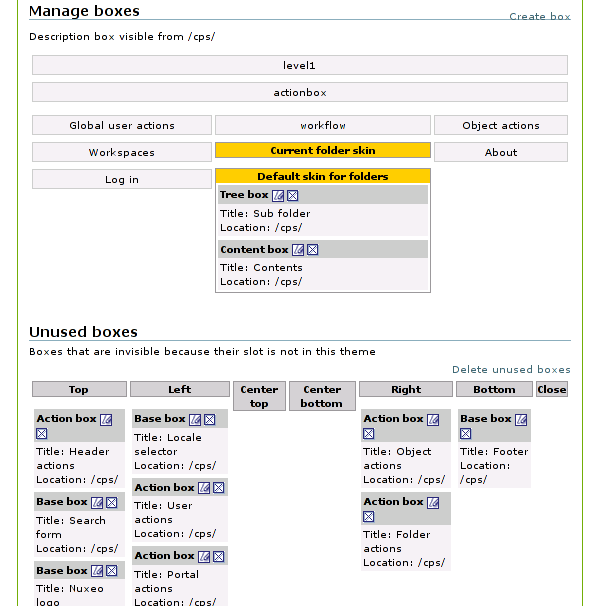Delete the Content box via X icon
596x606 pixels.
[x=313, y=250]
